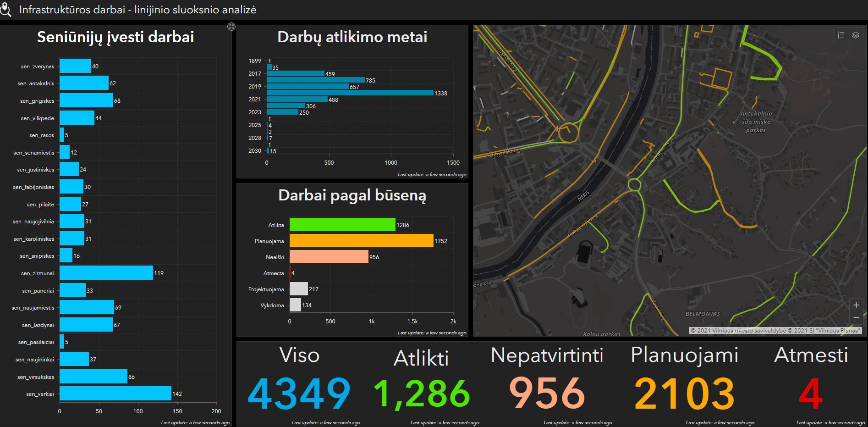Click the dashboard map-search logo icon
Viewport: 868px width, 427px height.
(5, 10)
